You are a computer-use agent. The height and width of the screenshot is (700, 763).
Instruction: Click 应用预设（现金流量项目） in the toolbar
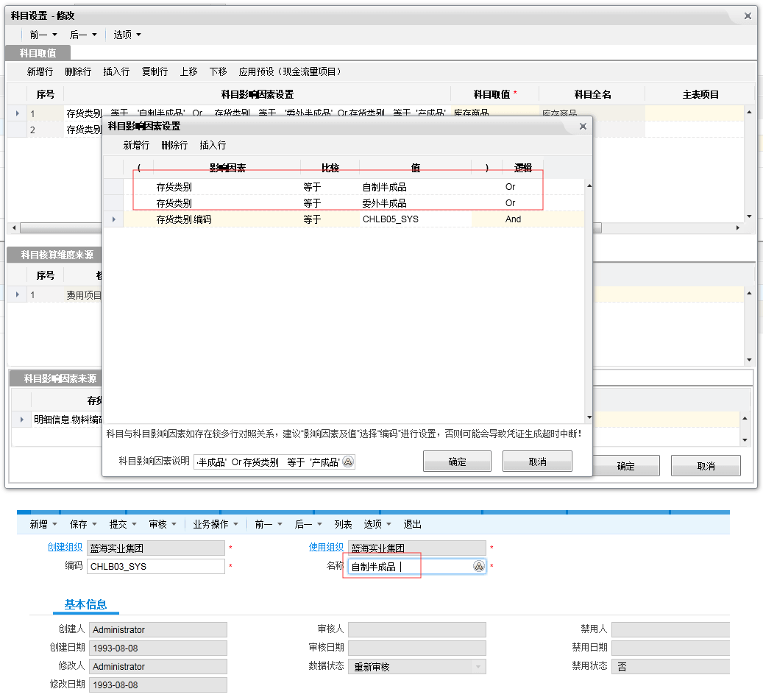tap(290, 71)
